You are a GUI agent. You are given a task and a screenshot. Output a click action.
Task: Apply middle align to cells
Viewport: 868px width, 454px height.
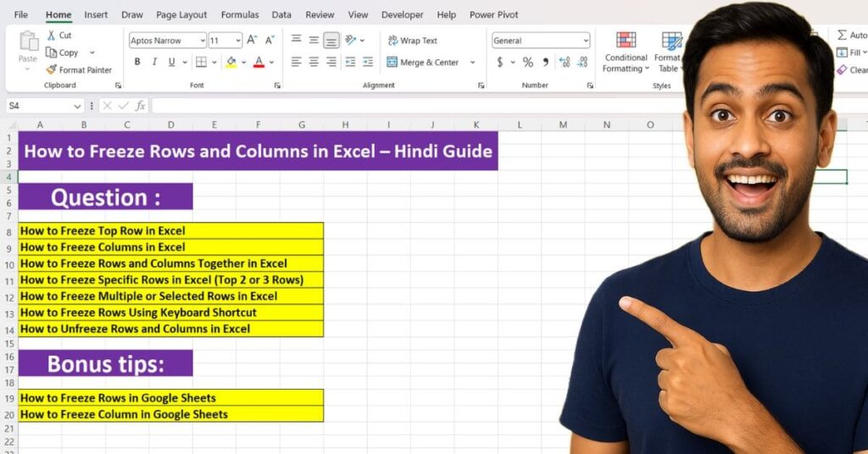[314, 40]
